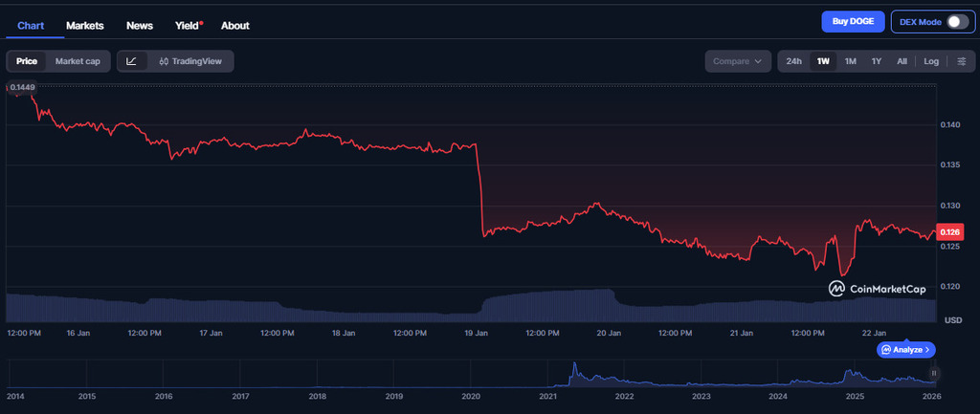
Task: Switch to TradingView candlestick chart
Action: 190,61
